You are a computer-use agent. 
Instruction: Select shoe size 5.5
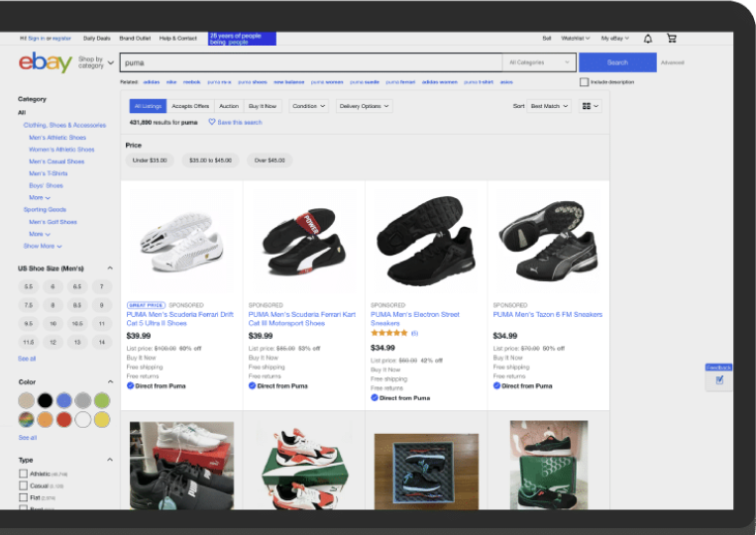(29, 286)
